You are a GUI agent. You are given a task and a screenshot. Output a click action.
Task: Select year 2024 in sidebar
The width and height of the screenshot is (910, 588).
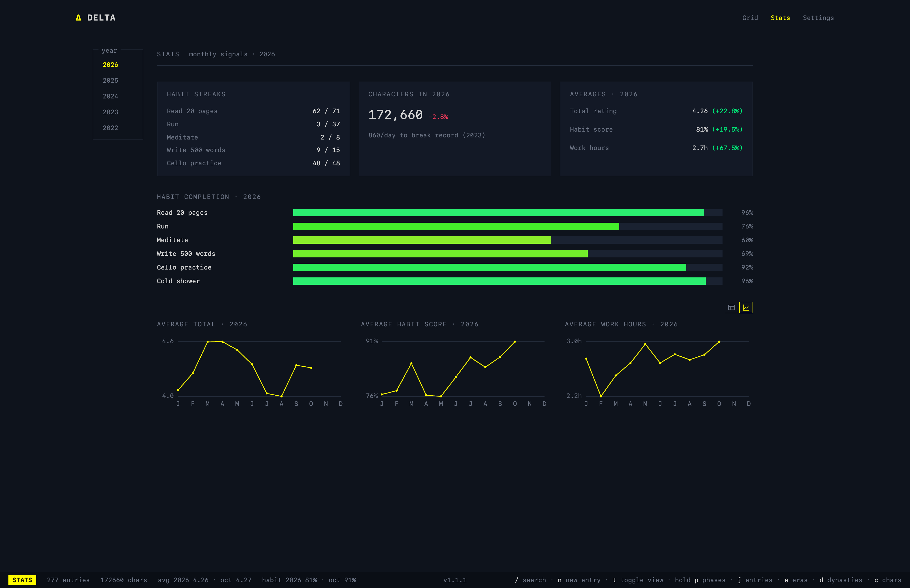coord(110,96)
